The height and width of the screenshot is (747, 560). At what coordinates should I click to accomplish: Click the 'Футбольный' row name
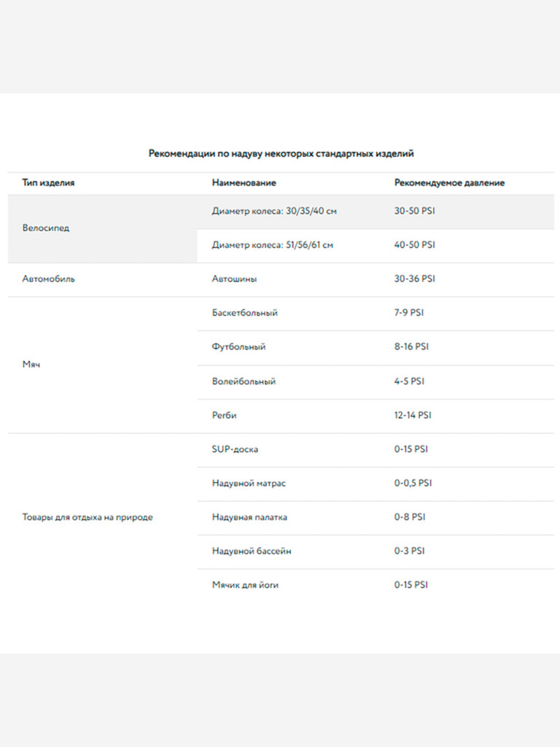point(238,347)
